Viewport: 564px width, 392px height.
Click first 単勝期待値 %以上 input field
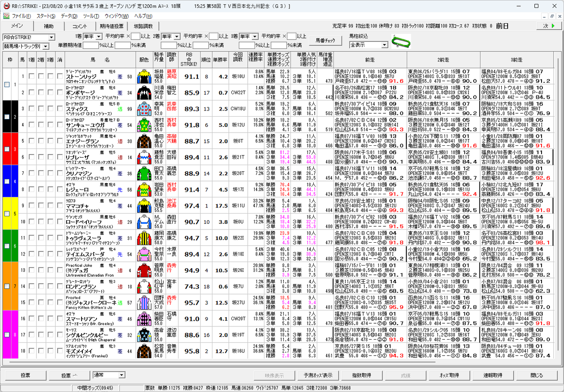[91, 45]
